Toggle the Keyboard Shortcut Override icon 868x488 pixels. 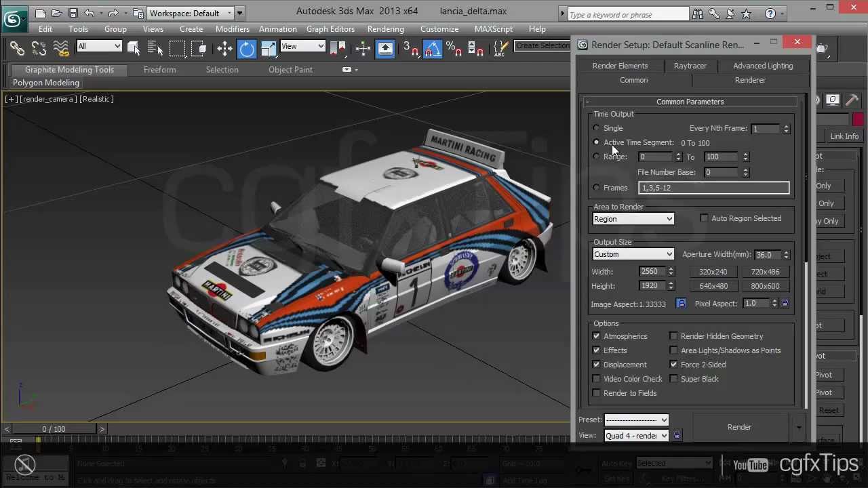click(385, 48)
